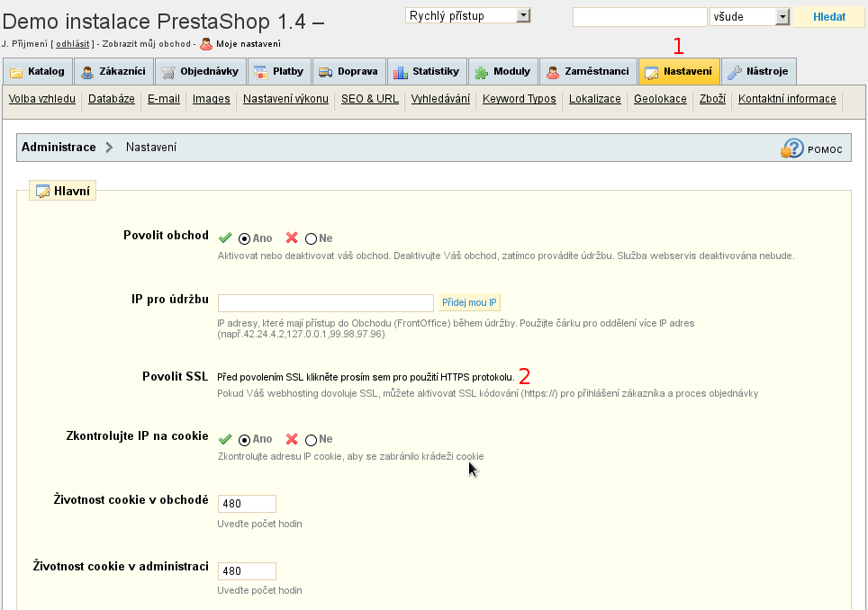This screenshot has height=610, width=868.
Task: Select Ano for Zkontrolujte IP na cookie
Action: click(244, 440)
